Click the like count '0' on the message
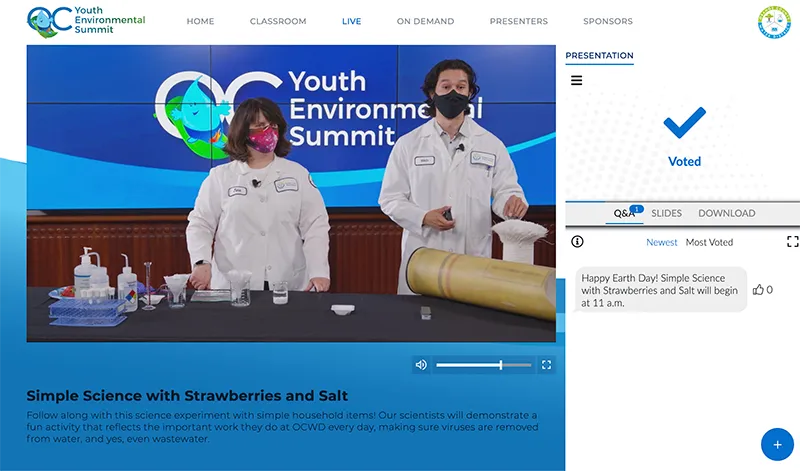 tap(769, 290)
